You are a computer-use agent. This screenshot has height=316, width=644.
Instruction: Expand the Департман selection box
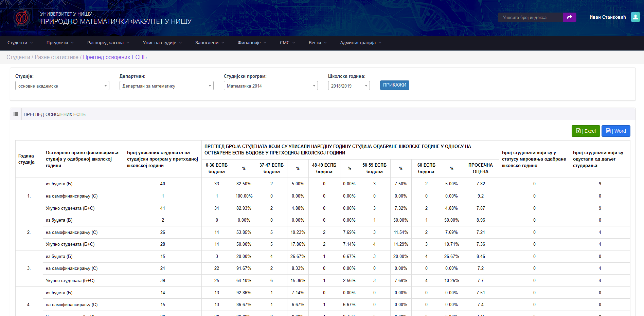[166, 86]
